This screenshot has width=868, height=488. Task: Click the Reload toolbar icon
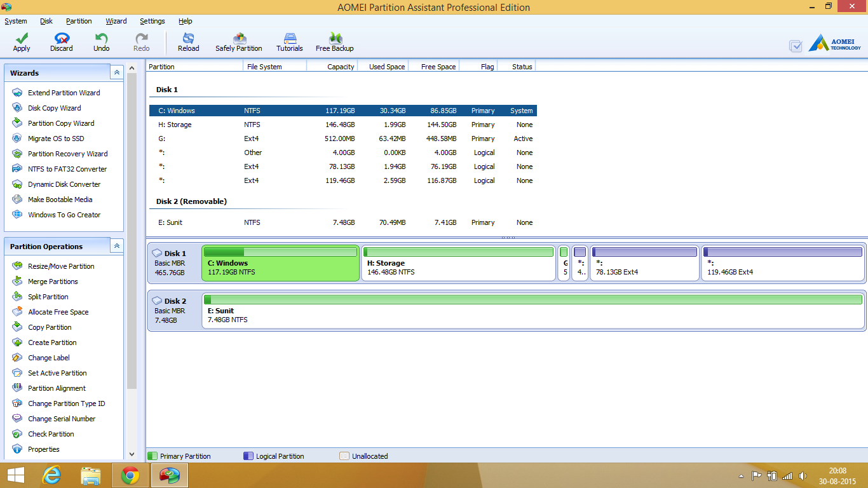pyautogui.click(x=188, y=39)
